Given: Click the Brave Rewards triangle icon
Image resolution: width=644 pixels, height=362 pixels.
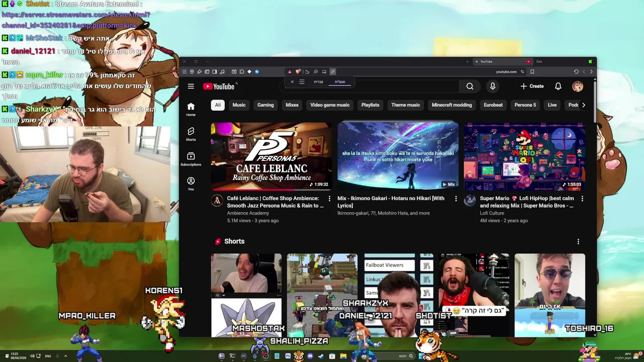Looking at the screenshot, I should (x=289, y=72).
